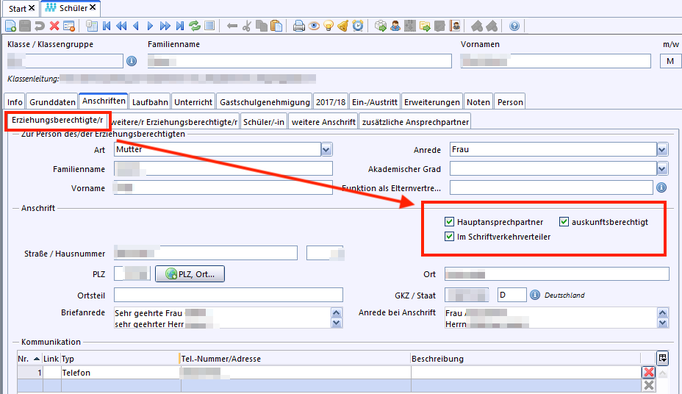Toggle the Hauptansprechpartner checkbox
The height and width of the screenshot is (394, 682).
(449, 222)
